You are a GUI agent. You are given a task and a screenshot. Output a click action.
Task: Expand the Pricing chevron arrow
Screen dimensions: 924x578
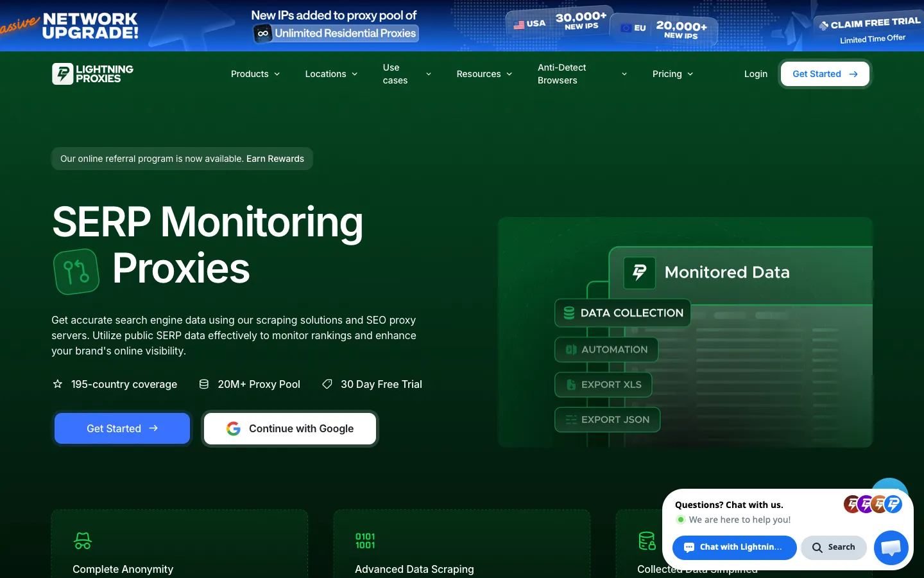click(x=690, y=74)
